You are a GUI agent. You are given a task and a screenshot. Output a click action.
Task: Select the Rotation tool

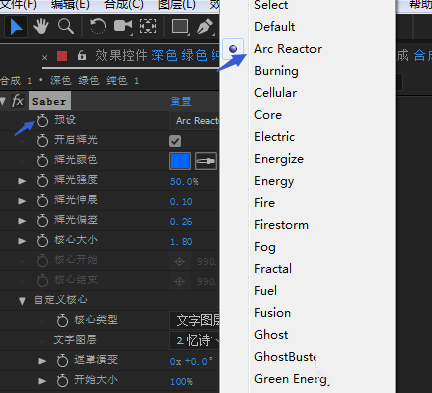click(98, 27)
